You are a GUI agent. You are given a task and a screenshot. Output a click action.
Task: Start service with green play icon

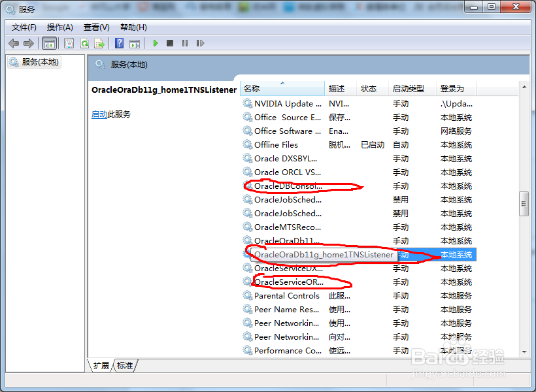[155, 43]
